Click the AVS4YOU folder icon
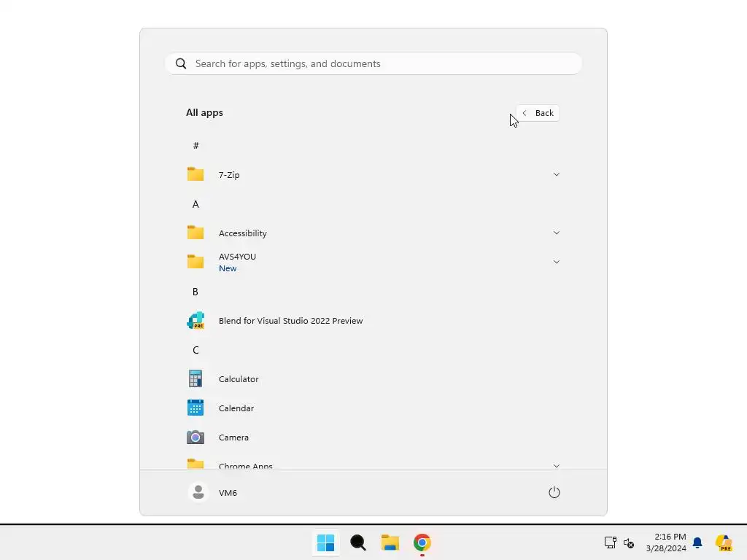 (196, 262)
